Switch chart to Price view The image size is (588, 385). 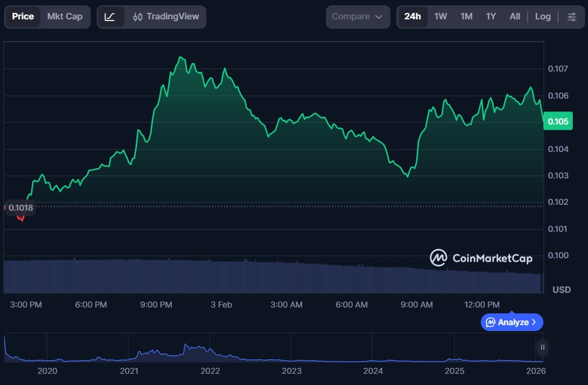pos(23,16)
